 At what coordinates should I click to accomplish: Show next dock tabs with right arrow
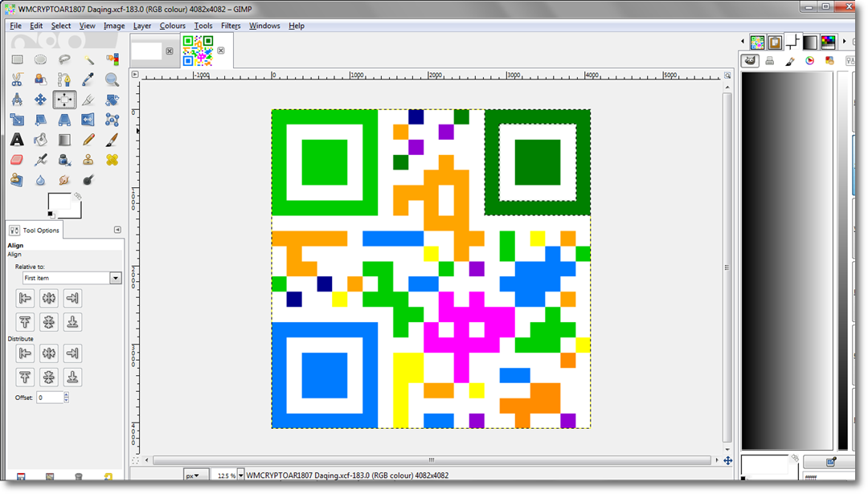point(844,42)
